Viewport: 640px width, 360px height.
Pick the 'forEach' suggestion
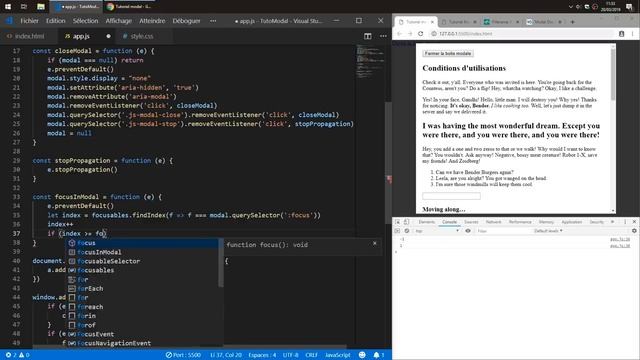142,289
